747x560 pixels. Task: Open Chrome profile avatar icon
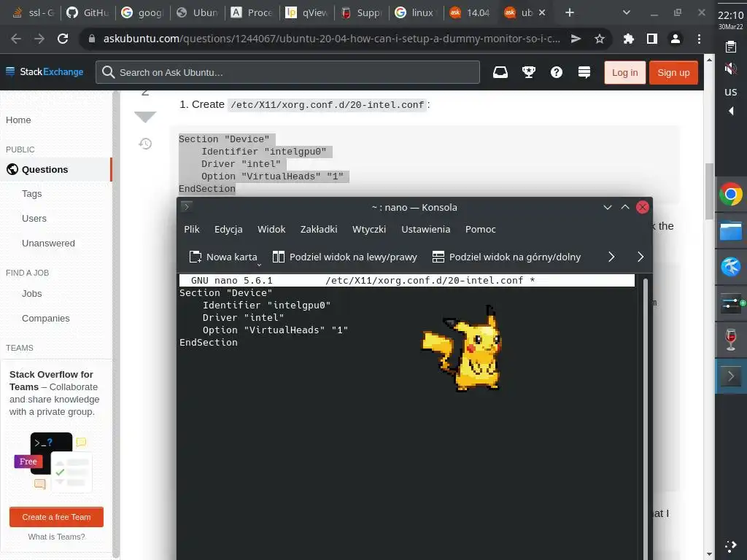coord(675,39)
